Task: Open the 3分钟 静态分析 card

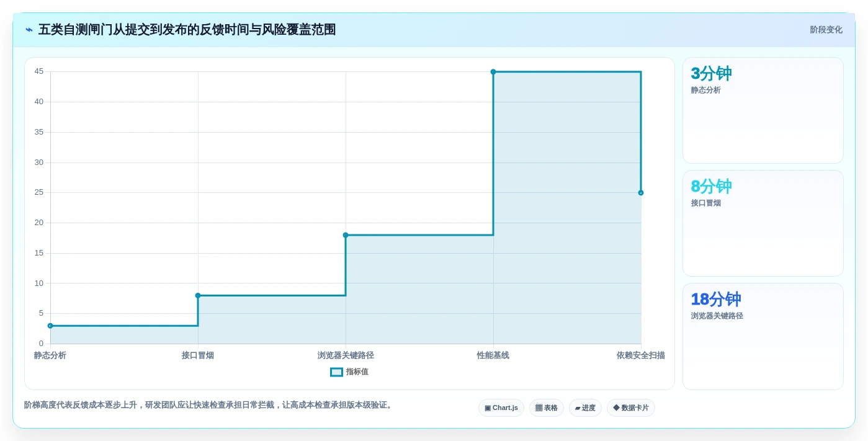Action: pos(763,110)
